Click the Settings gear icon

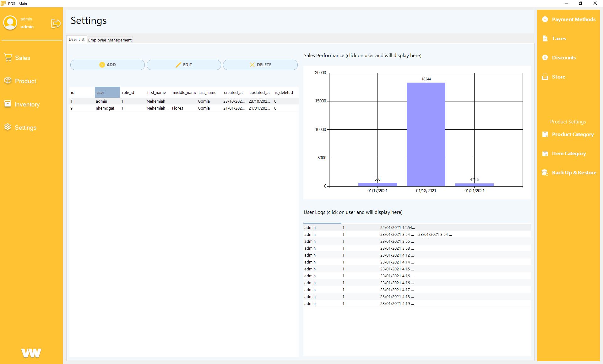click(8, 127)
